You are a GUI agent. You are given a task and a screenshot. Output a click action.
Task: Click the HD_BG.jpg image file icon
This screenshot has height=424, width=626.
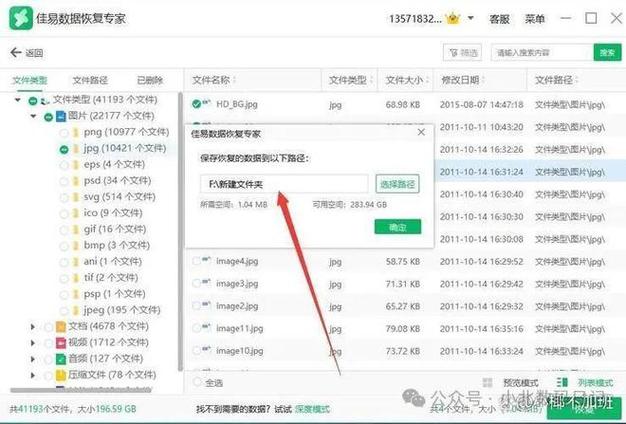(x=206, y=103)
